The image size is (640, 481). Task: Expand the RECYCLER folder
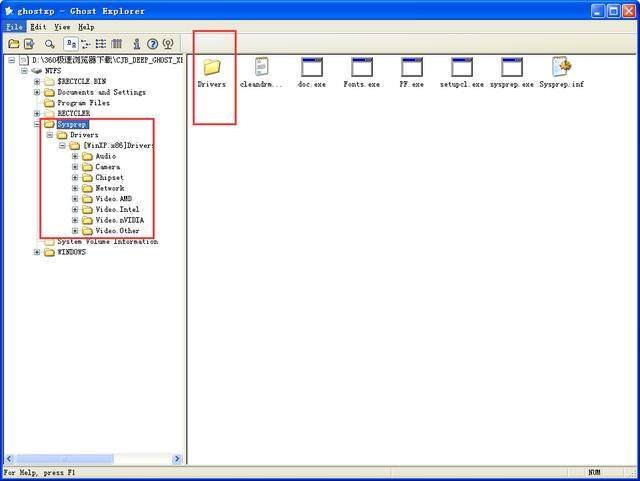[37, 114]
